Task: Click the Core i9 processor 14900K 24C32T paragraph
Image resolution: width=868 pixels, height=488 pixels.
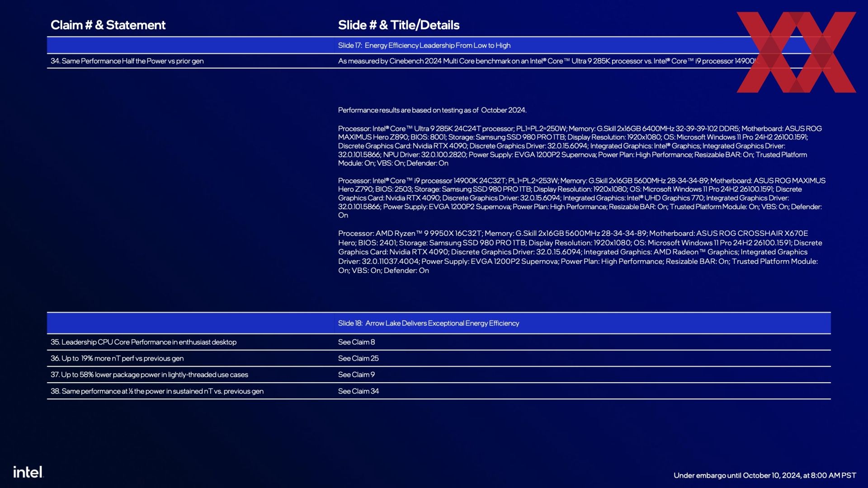Action: tap(582, 198)
